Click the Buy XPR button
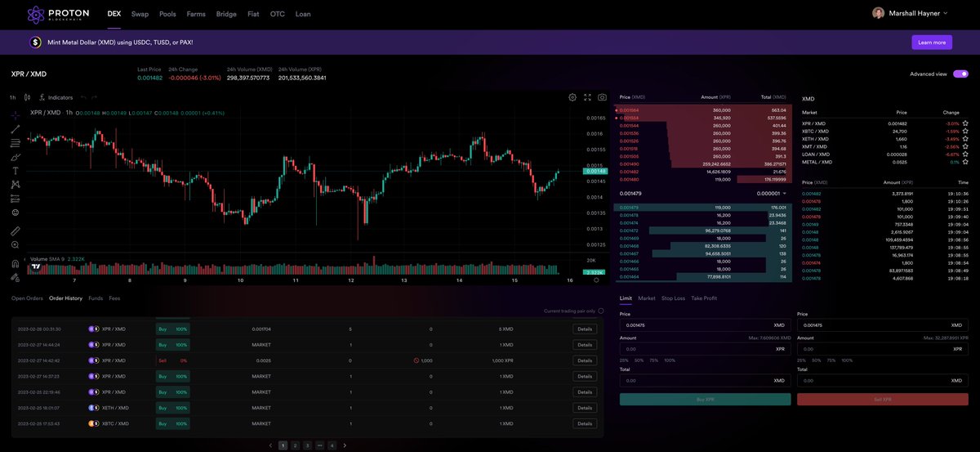Screen dimensions: 980x452 point(705,400)
